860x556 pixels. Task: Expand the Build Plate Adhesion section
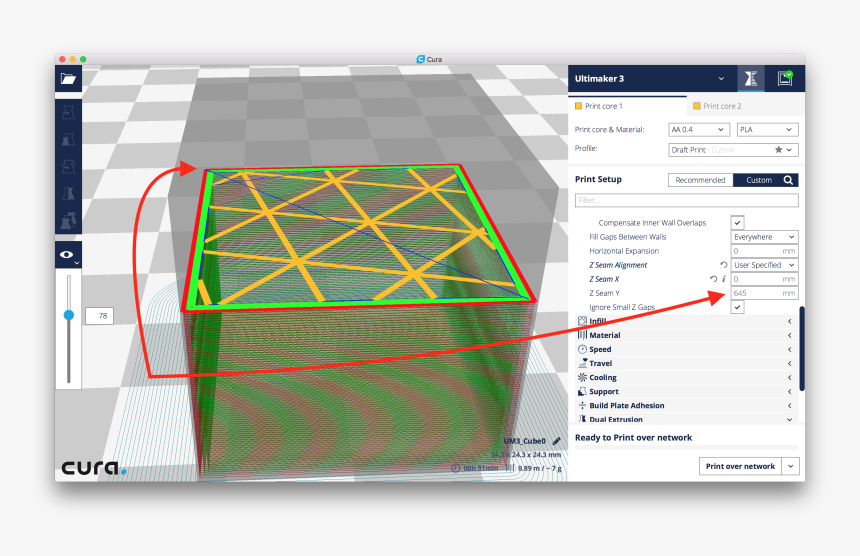(789, 406)
